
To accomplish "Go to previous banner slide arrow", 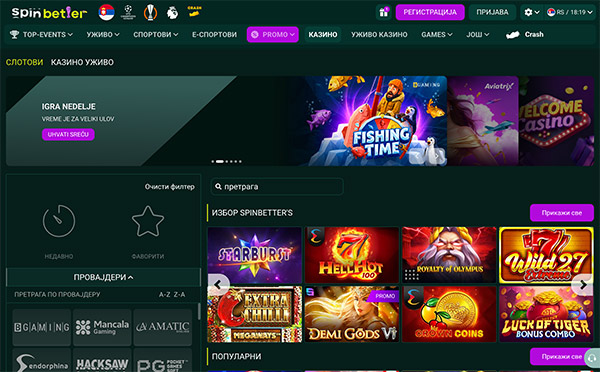I will point(417,156).
